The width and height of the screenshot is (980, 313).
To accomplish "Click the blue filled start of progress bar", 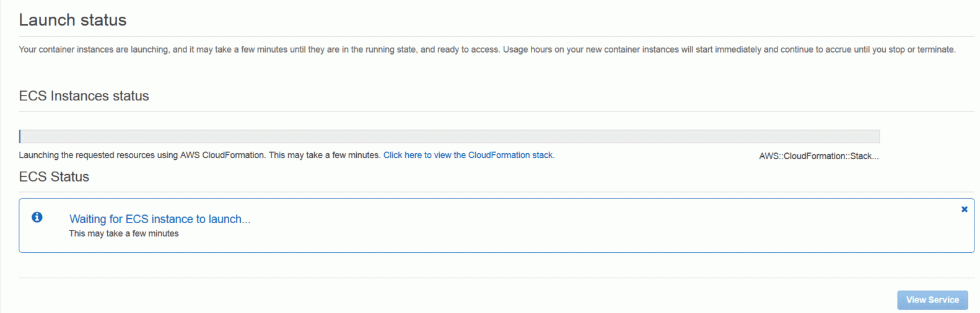I will 20,136.
